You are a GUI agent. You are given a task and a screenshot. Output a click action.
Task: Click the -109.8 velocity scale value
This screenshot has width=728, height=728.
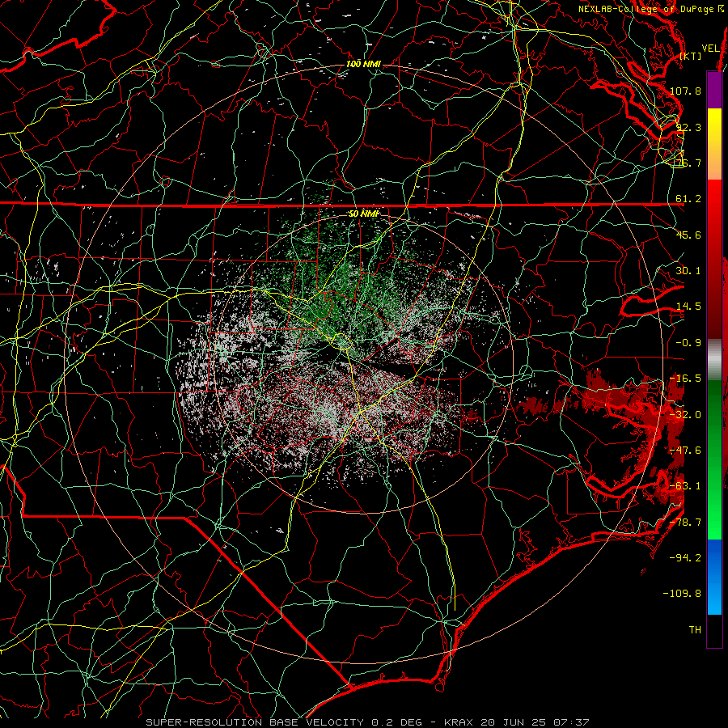click(x=682, y=594)
